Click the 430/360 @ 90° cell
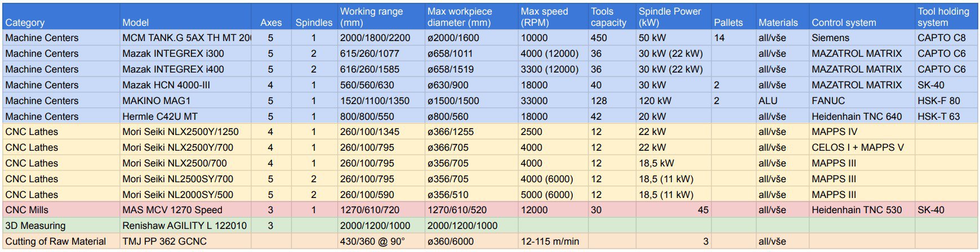 381,241
